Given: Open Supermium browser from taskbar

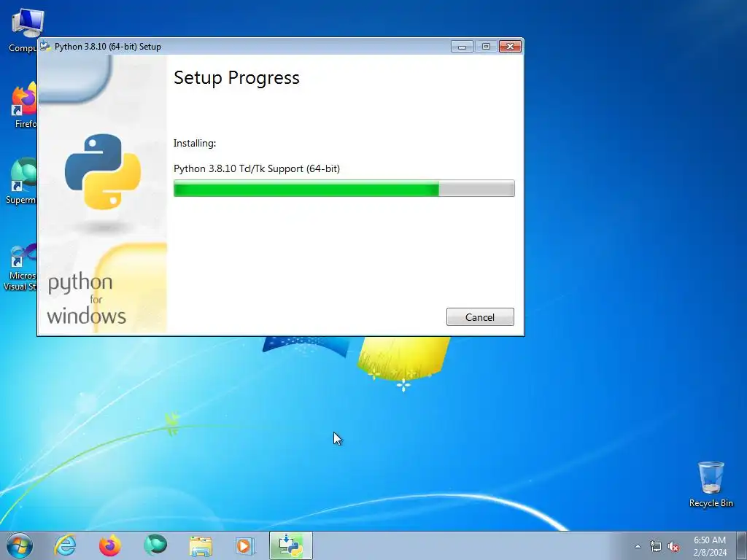Looking at the screenshot, I should pos(155,545).
